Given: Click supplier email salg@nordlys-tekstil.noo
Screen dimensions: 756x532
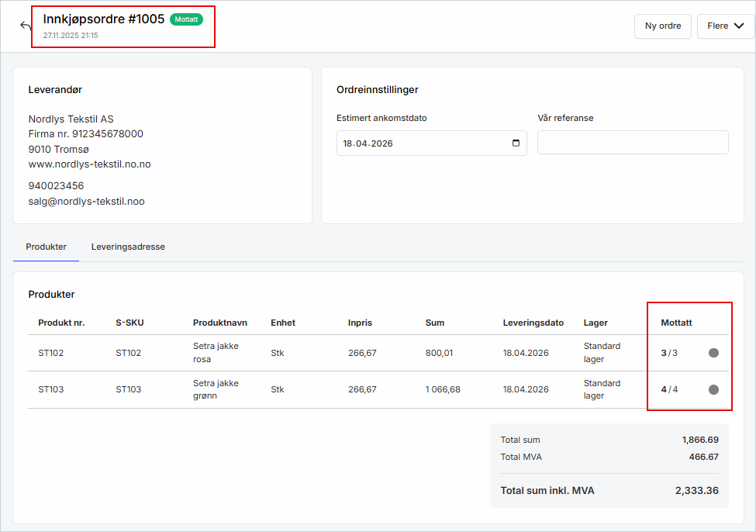Looking at the screenshot, I should click(86, 201).
